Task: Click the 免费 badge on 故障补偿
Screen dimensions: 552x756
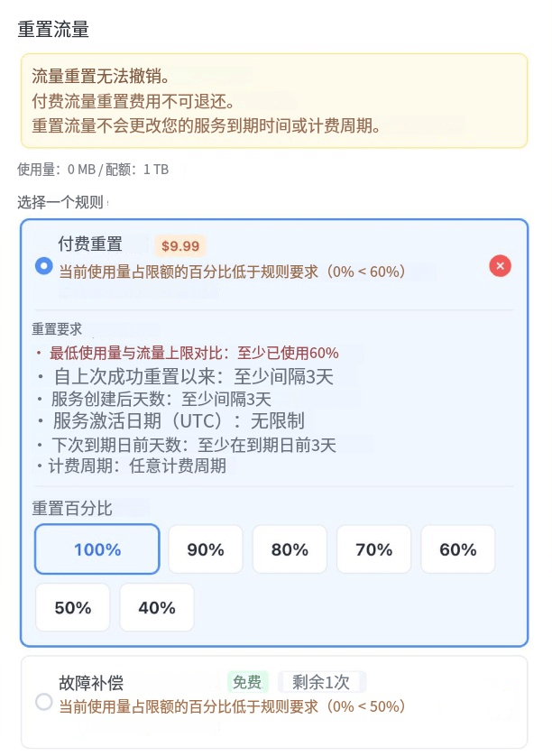Action: pyautogui.click(x=247, y=682)
